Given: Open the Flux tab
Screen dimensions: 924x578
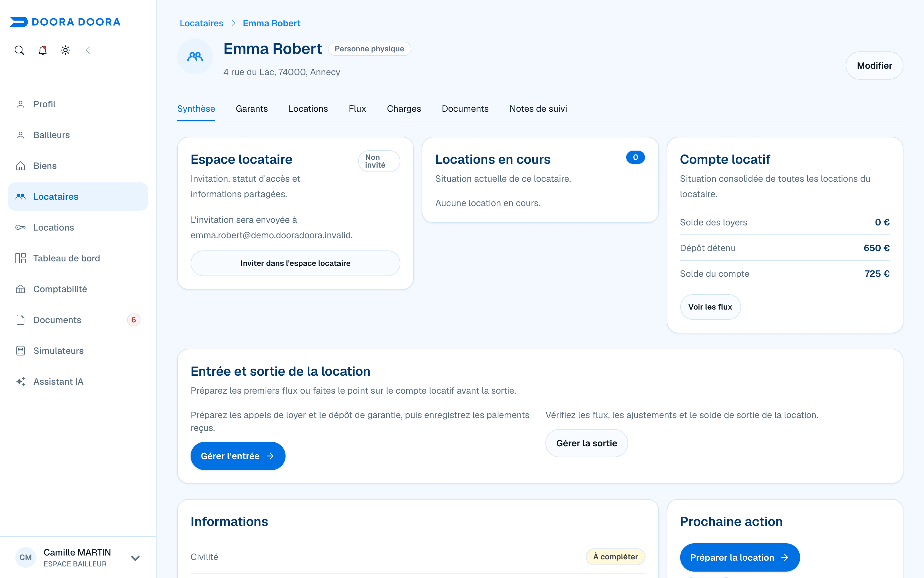Looking at the screenshot, I should (x=357, y=109).
